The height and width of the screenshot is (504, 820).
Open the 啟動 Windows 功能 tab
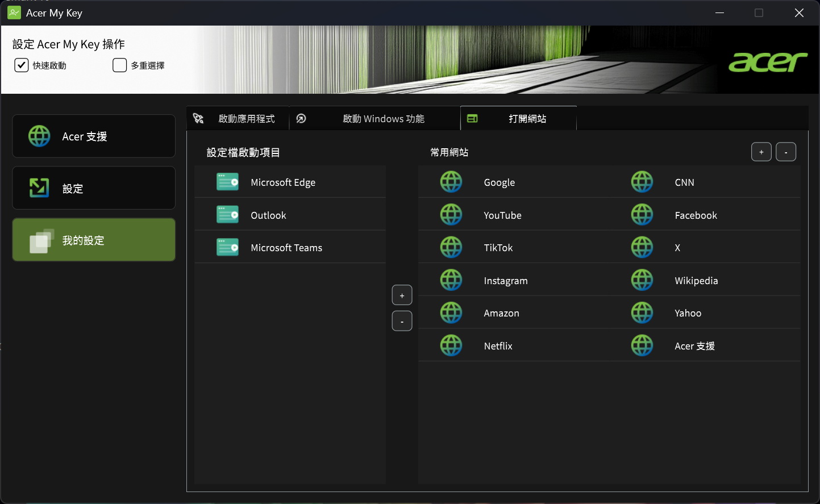point(375,119)
